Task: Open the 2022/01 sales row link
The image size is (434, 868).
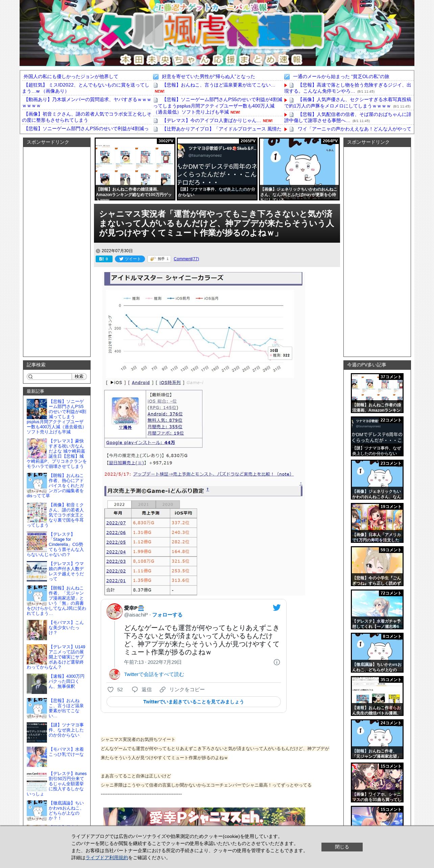Action: tap(116, 581)
